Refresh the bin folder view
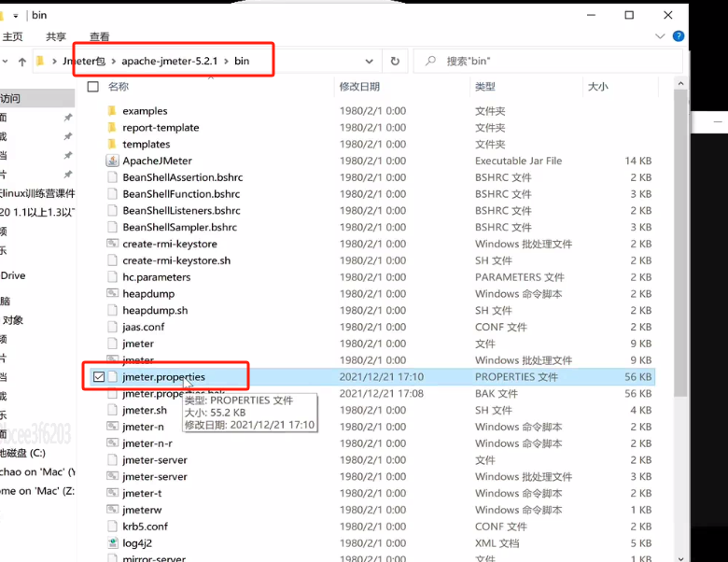This screenshot has height=562, width=728. [x=395, y=61]
